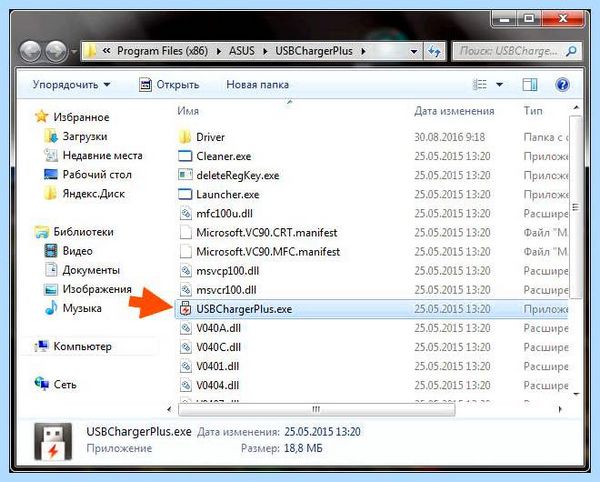This screenshot has width=600, height=482.
Task: Select V040A.dll file
Action: coord(218,328)
